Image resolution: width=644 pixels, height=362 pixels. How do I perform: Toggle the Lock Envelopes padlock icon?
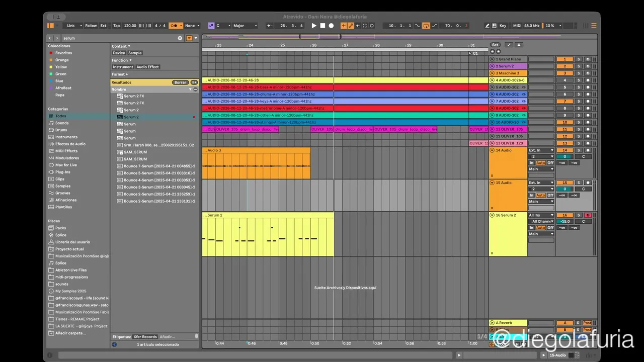coord(519,45)
